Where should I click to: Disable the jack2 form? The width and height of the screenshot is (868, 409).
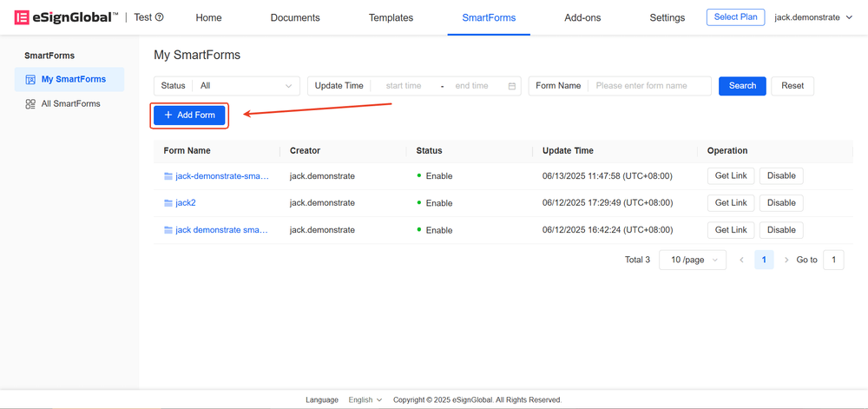[x=781, y=203]
